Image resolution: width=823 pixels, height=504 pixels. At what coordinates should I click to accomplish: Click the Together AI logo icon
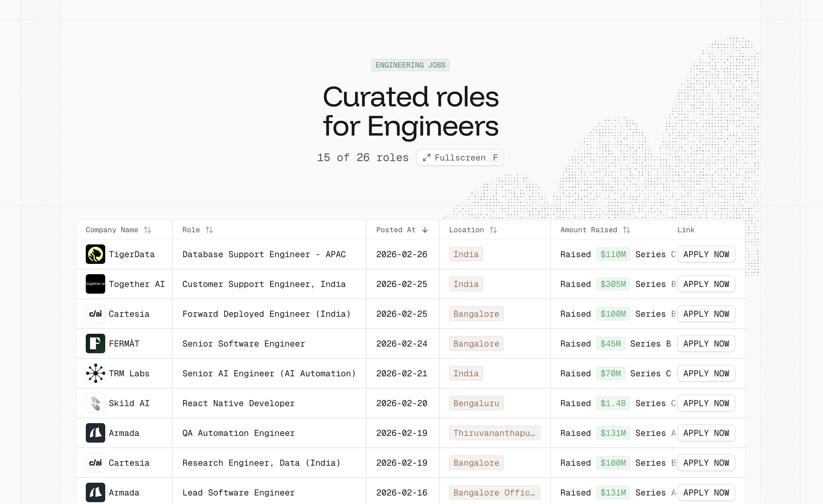[x=95, y=284]
